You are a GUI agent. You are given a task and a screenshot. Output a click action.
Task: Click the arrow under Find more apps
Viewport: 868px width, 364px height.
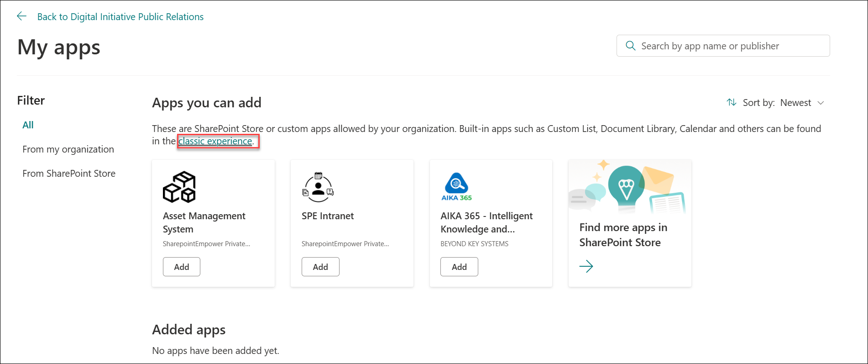pos(586,266)
